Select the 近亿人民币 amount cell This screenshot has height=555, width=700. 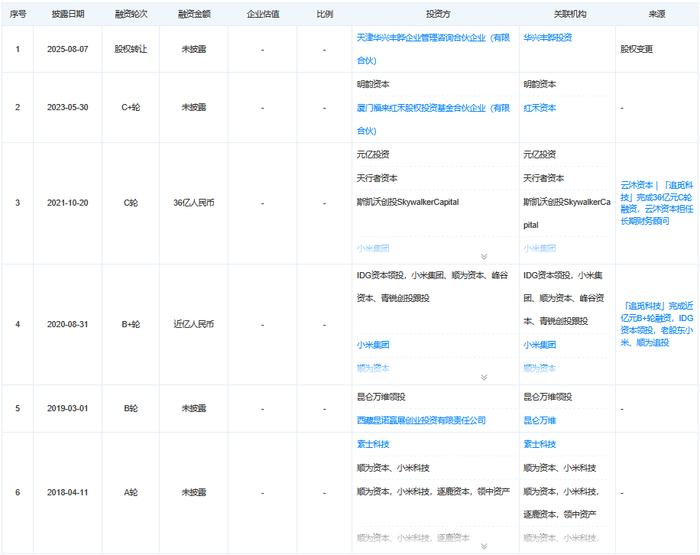click(x=194, y=324)
